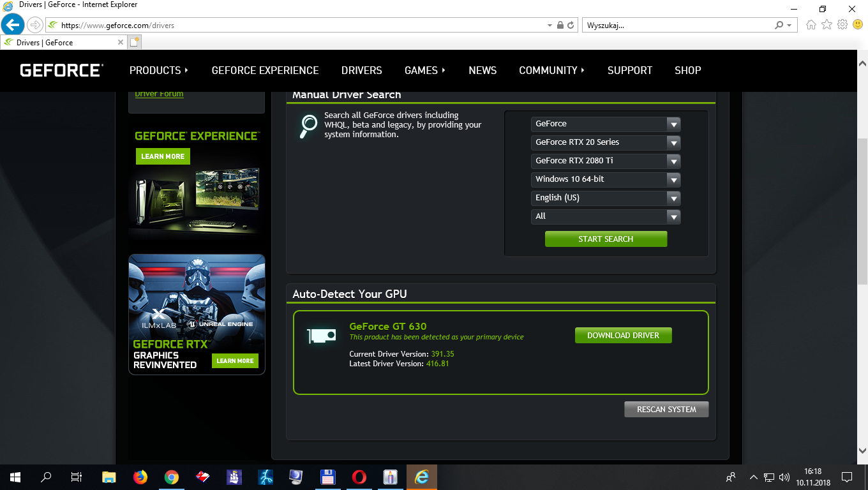Screen dimensions: 868x490
Task: Click LEARN MORE on the GeForce RTX banner
Action: (x=235, y=360)
